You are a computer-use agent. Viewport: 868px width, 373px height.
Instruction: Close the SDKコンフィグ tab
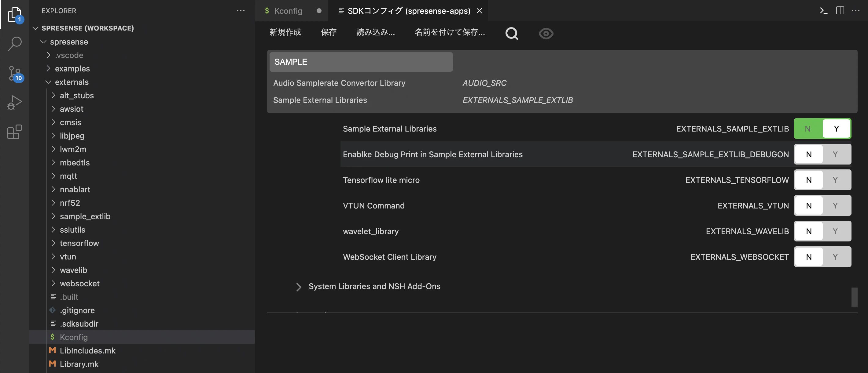[x=479, y=11]
